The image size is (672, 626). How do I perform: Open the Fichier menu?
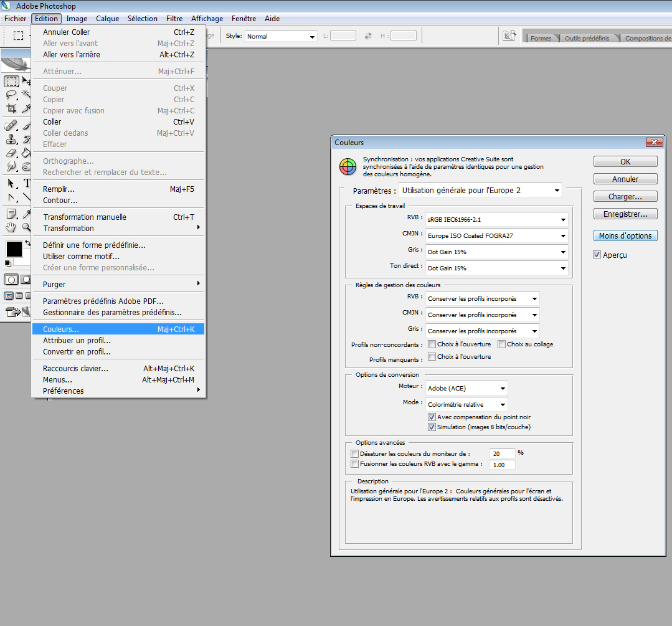tap(15, 19)
